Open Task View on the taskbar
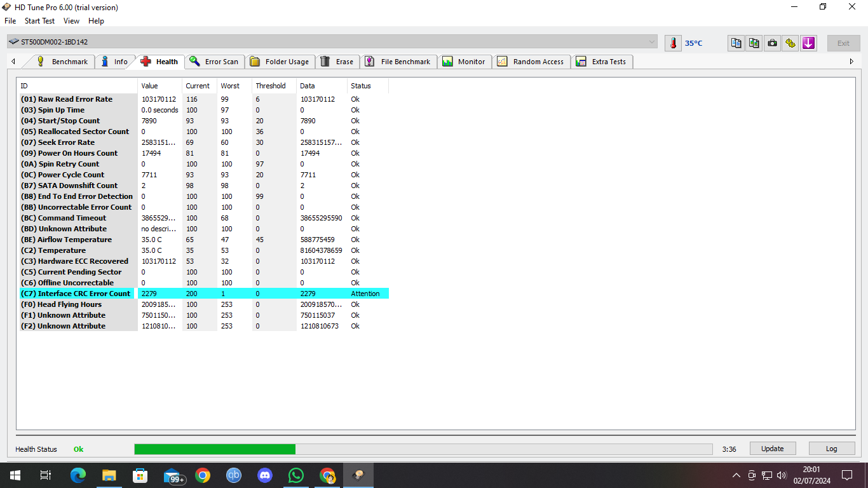Viewport: 868px width, 488px height. pos(45,475)
